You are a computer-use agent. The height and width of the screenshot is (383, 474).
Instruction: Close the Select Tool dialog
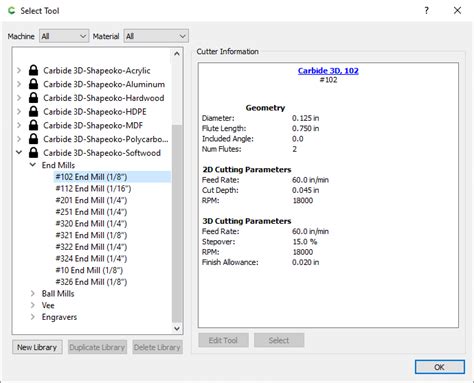click(457, 11)
